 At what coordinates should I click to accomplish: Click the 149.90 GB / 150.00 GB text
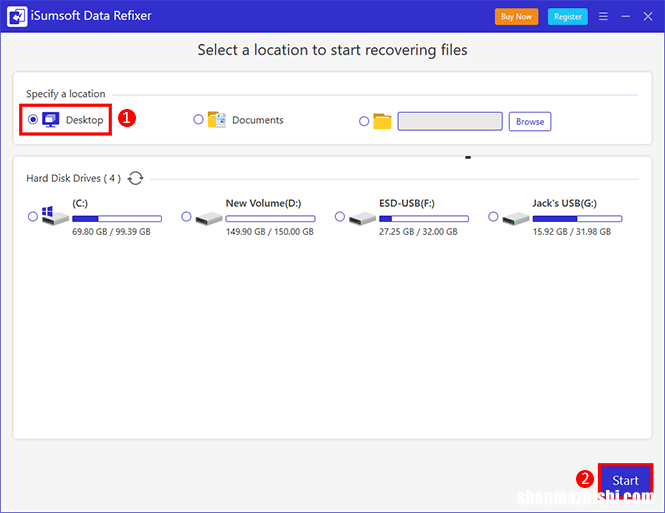(x=270, y=232)
